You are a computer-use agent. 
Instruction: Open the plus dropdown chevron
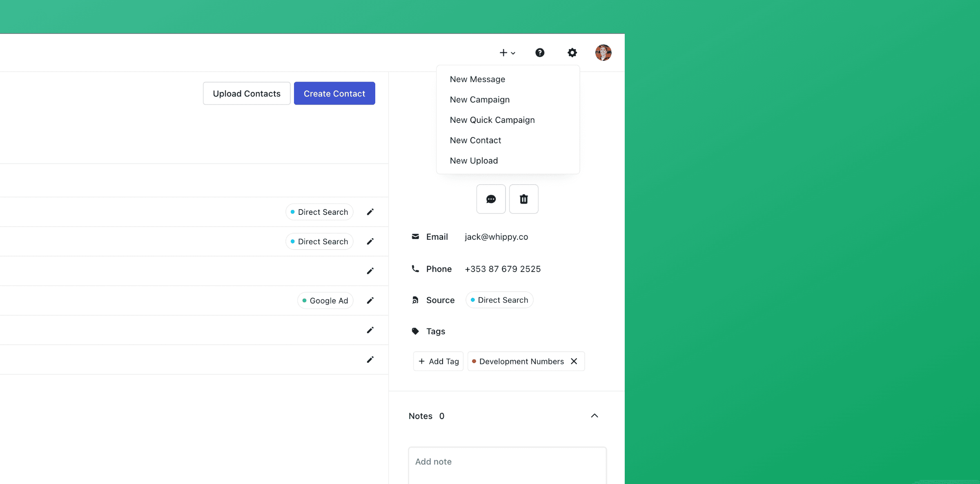click(513, 53)
